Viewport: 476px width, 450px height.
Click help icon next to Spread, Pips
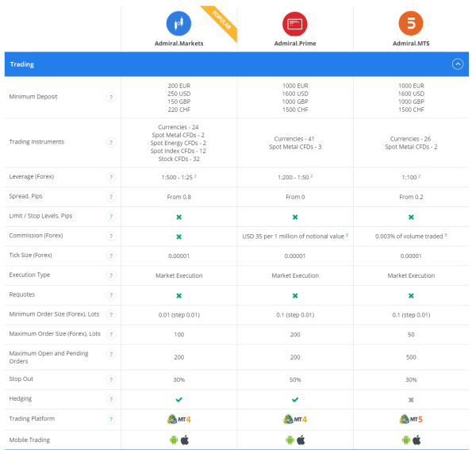[111, 197]
